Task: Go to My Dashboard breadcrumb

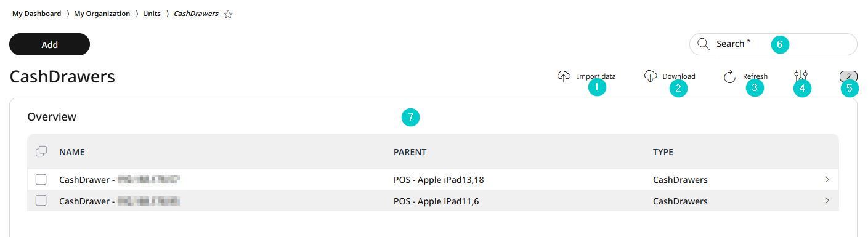Action: (36, 14)
